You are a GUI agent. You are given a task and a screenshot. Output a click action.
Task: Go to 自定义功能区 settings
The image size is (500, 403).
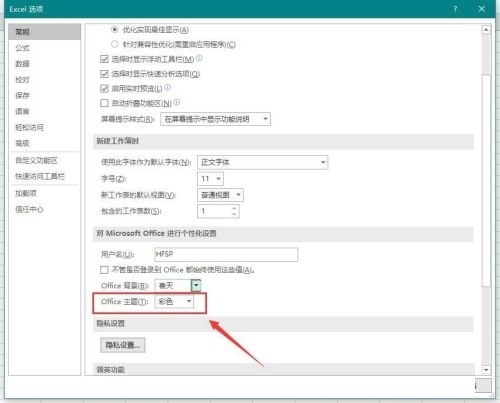click(x=36, y=161)
